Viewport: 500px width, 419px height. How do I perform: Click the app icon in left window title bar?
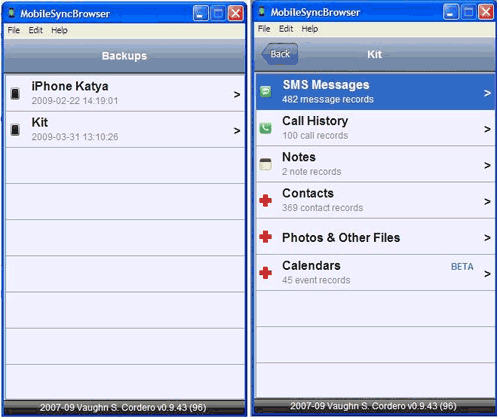tap(12, 13)
